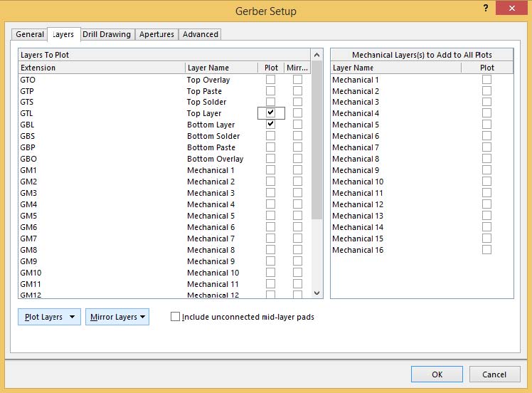
Task: Click Plot header in Mechanical Layers list
Action: 487,68
